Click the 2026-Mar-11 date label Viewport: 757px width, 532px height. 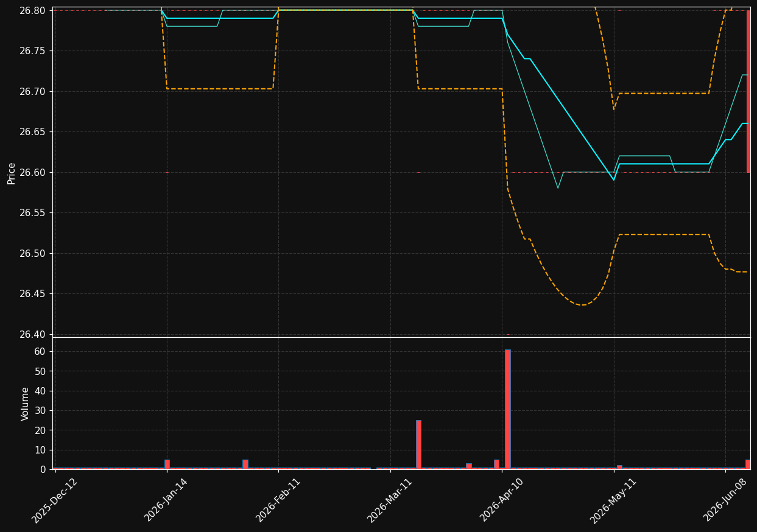tap(390, 500)
